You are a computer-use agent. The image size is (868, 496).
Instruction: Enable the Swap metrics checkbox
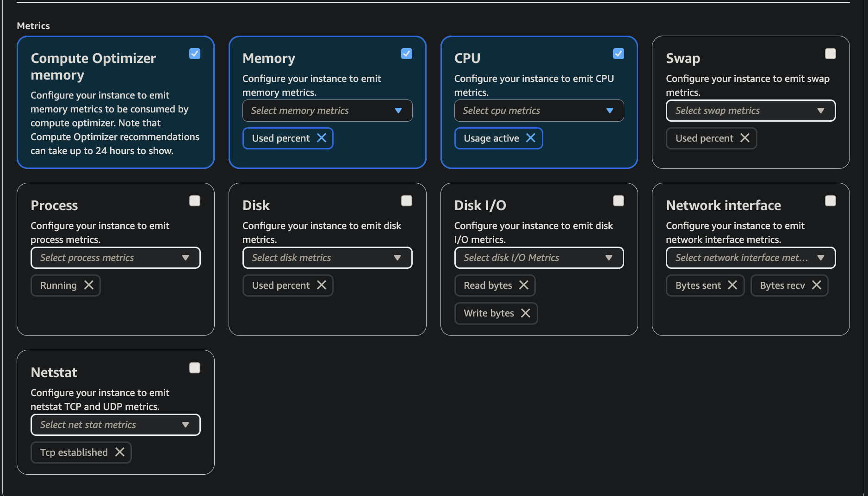(831, 54)
